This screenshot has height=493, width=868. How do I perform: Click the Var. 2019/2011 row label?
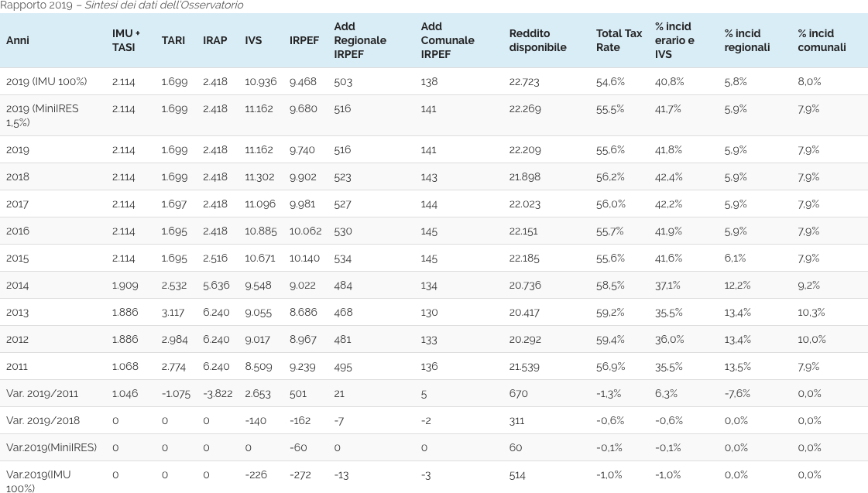coord(42,393)
